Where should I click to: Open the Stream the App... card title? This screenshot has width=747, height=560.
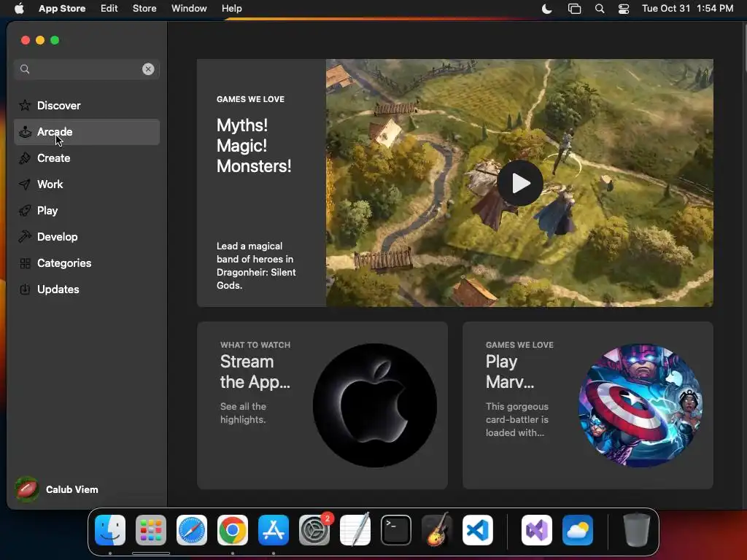pos(255,371)
